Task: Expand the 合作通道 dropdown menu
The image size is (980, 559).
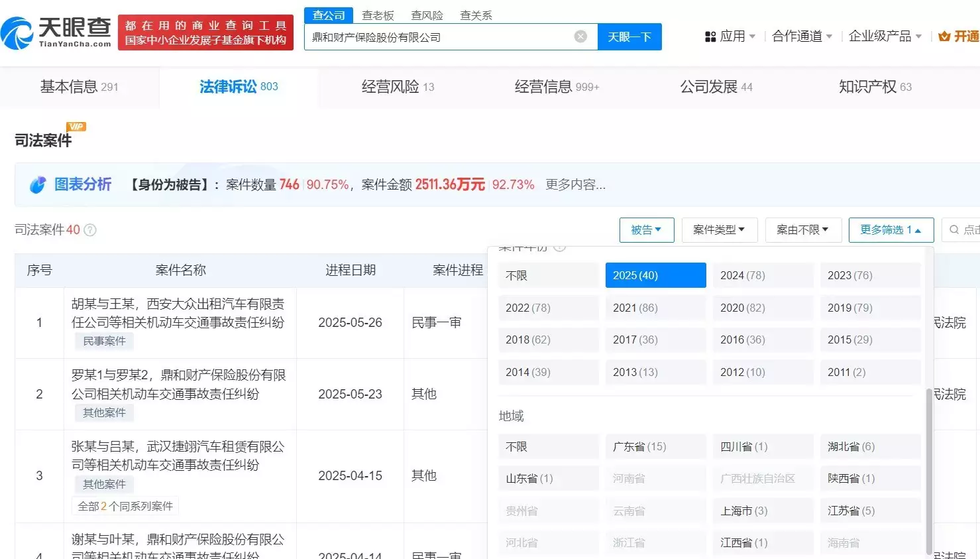Action: pyautogui.click(x=802, y=36)
